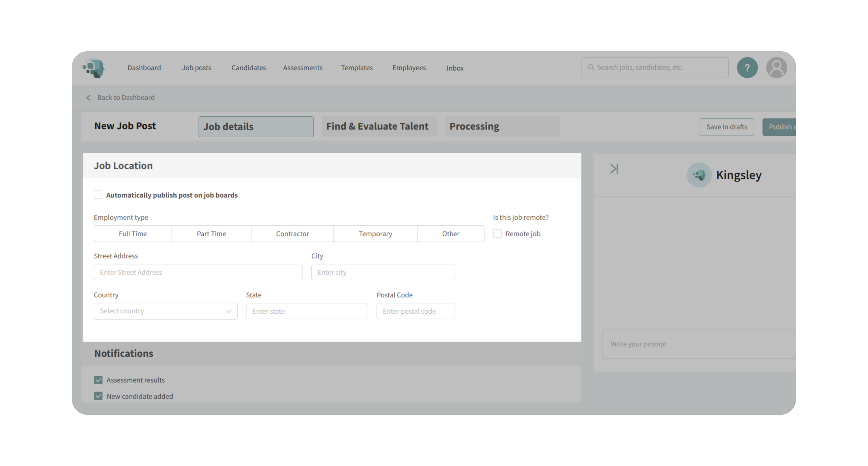868x466 pixels.
Task: Click Save in drafts button
Action: point(727,127)
